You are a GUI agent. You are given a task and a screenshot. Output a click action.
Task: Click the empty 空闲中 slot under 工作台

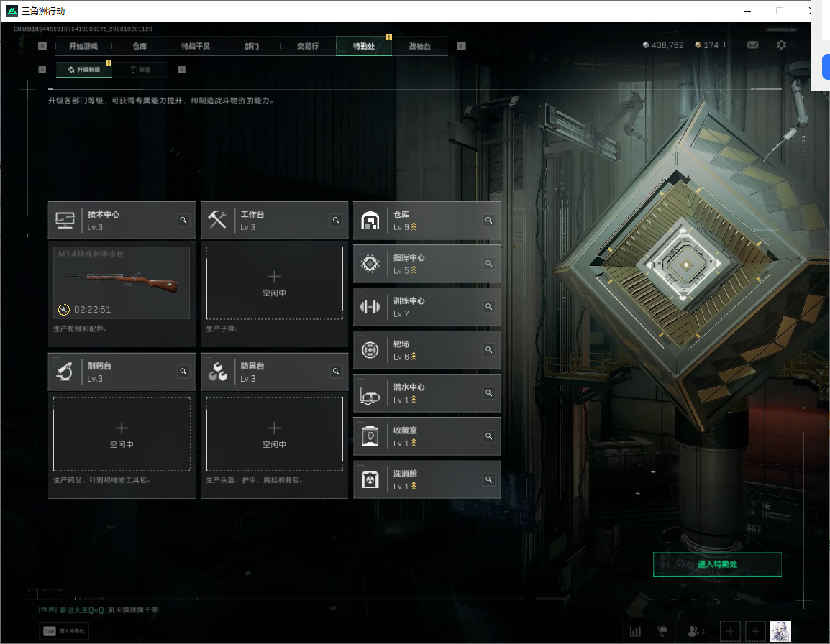point(274,283)
